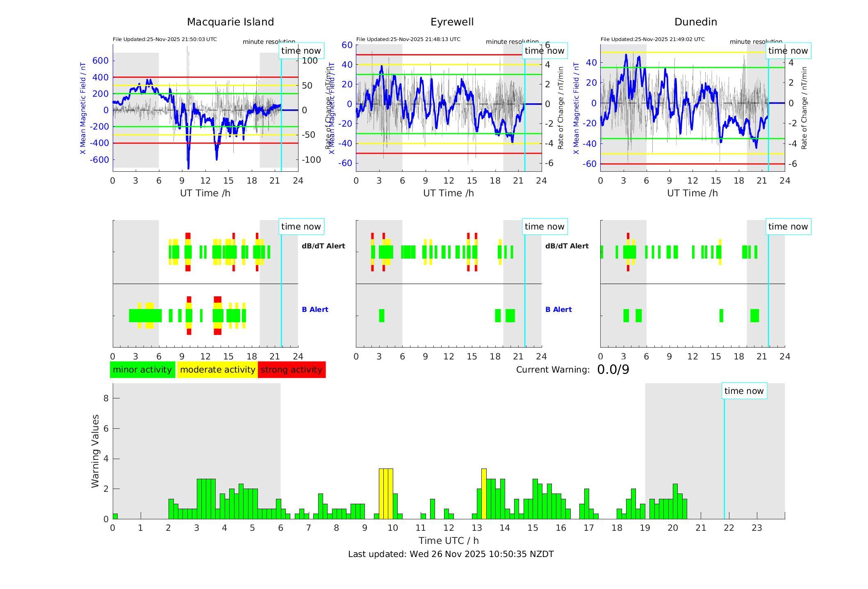Click time now label on warning values chart

point(744,391)
